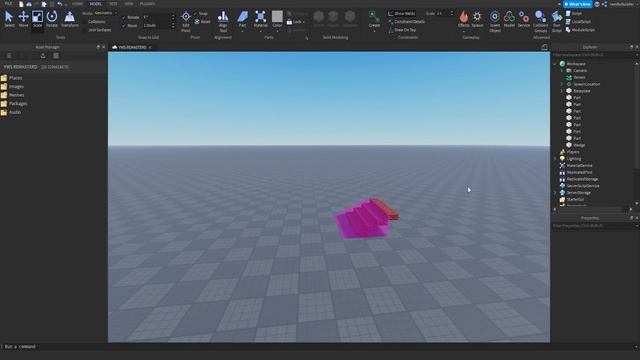
Task: Open Insert Object dialog
Action: pyautogui.click(x=495, y=21)
